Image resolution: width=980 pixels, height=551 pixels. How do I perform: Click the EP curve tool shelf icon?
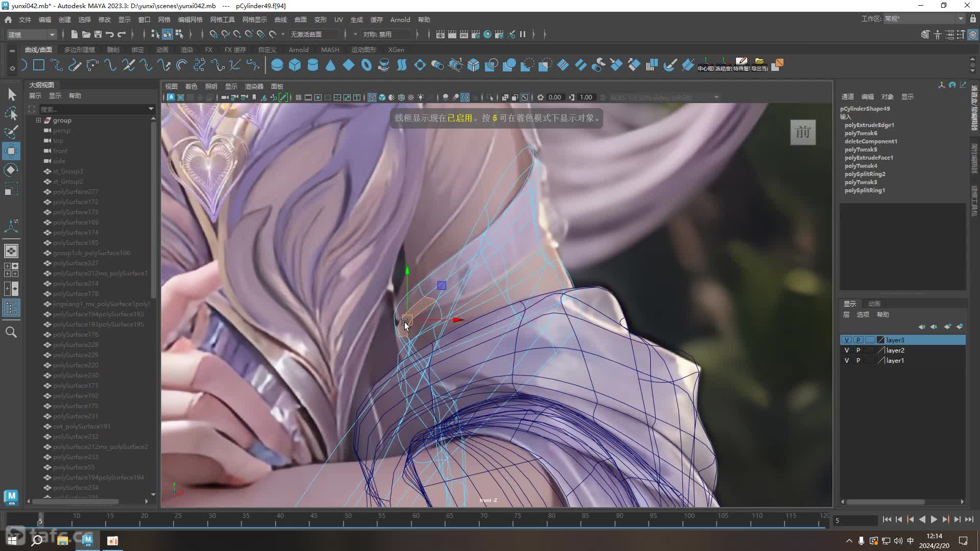coord(57,65)
